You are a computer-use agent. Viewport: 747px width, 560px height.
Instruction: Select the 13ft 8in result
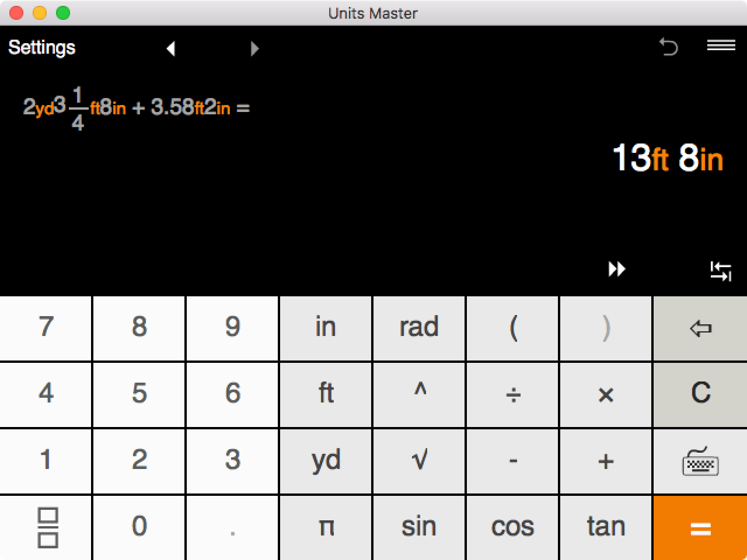668,158
